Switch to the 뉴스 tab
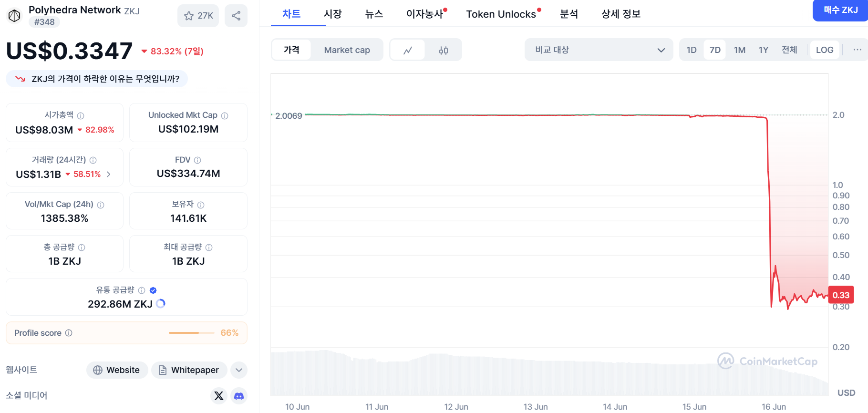The image size is (868, 413). (374, 14)
